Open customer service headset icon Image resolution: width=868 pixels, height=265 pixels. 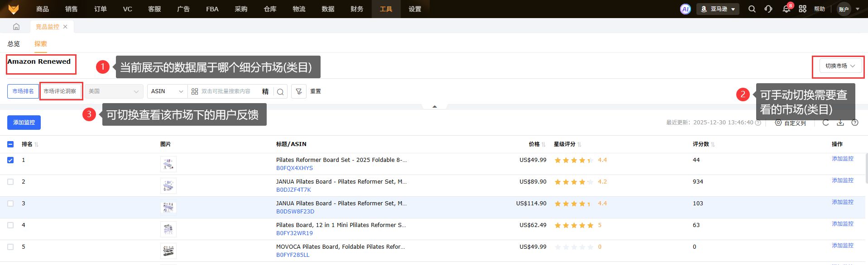(x=768, y=9)
